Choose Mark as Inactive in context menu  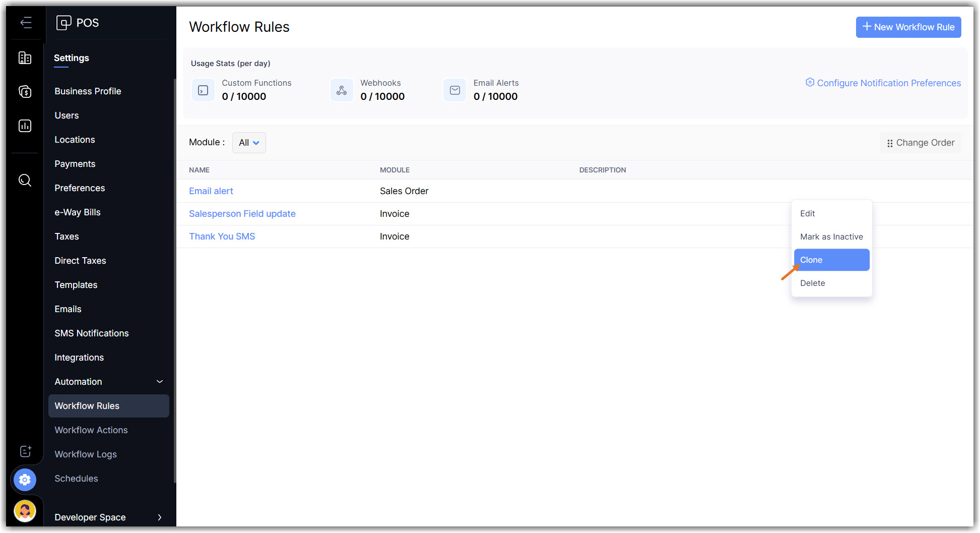pos(831,236)
